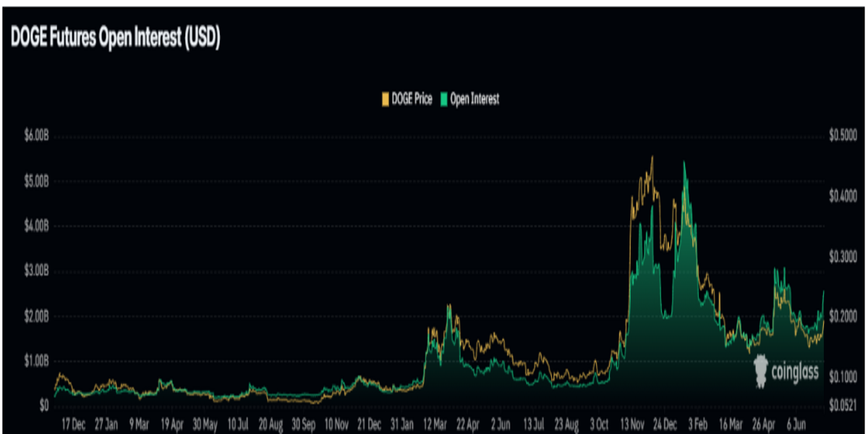Click the $0.1000 price axis label
This screenshot has width=868, height=434.
[842, 376]
